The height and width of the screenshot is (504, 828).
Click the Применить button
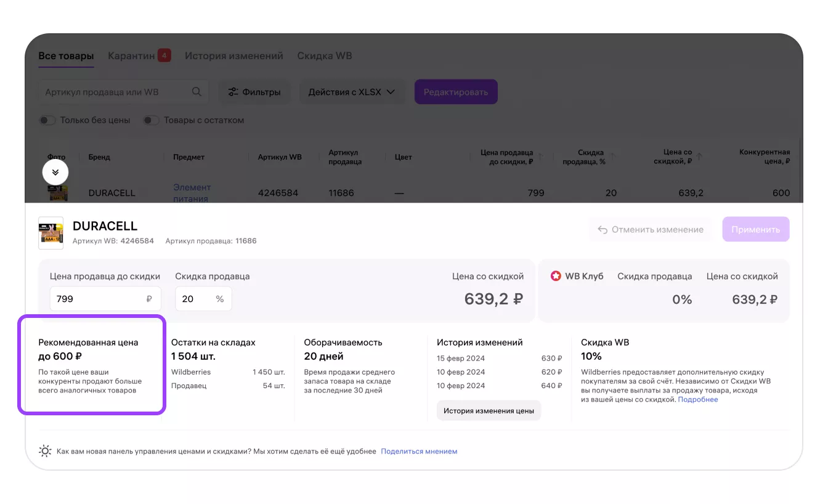tap(756, 229)
